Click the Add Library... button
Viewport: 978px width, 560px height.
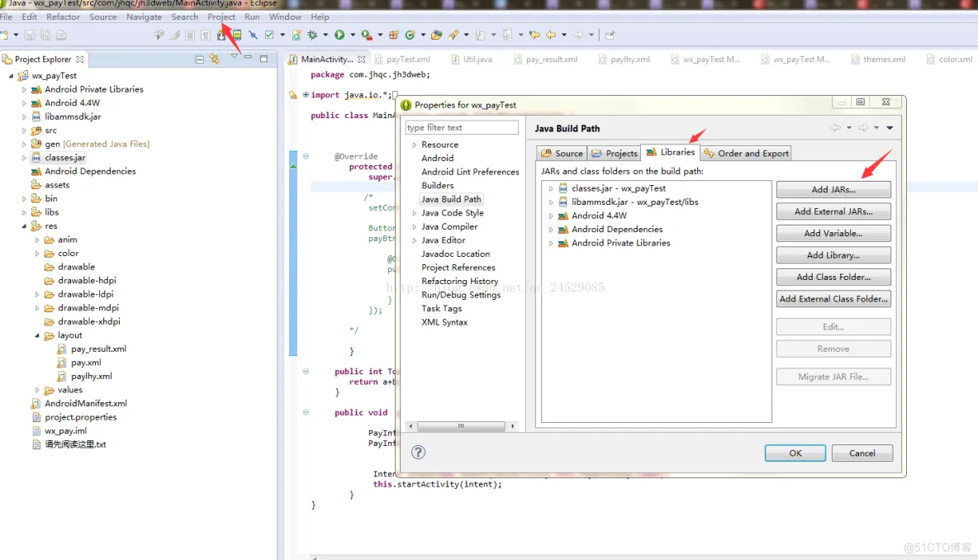pyautogui.click(x=833, y=255)
